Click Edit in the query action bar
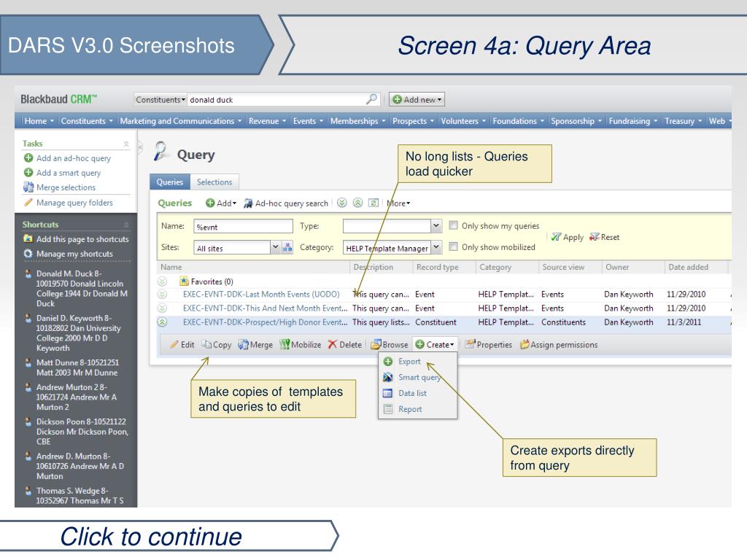This screenshot has height=560, width=747. pos(182,345)
